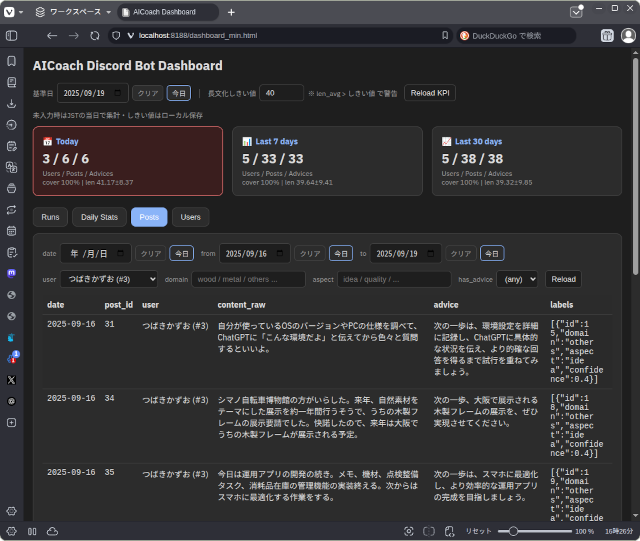Click the Vivaldi menu icon
640x541 pixels.
click(x=9, y=12)
